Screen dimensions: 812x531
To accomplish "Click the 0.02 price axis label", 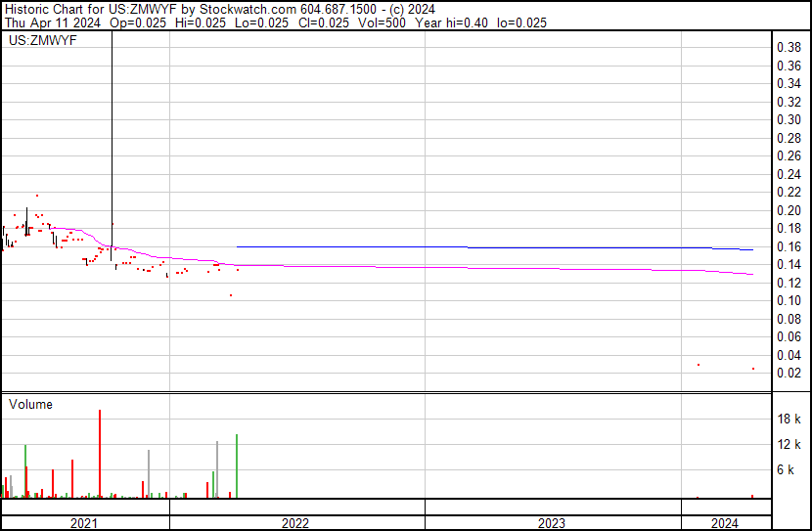I will 789,373.
